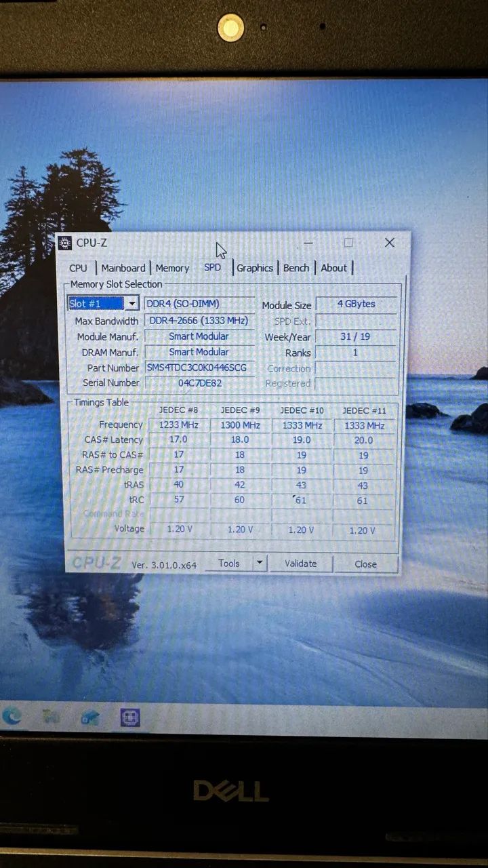Click the empty SPD Ext. field

pos(357,321)
